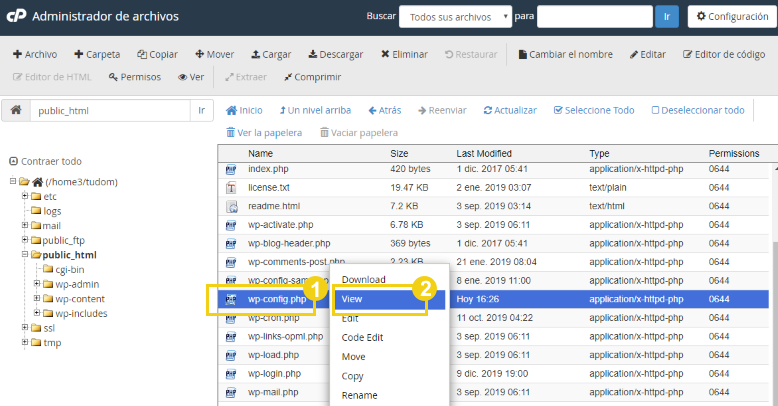
Task: Open Ver la papelera
Action: coord(264,133)
